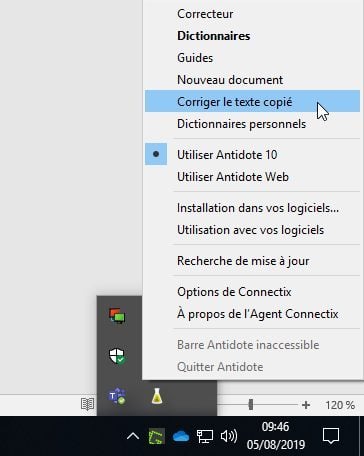
Task: Open the OneDrive cloud icon
Action: coord(181,436)
